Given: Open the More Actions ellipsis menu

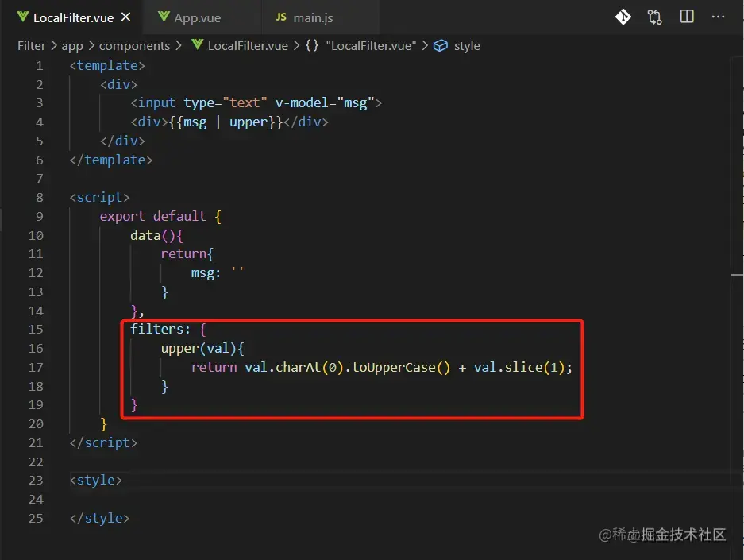Looking at the screenshot, I should pos(719,17).
